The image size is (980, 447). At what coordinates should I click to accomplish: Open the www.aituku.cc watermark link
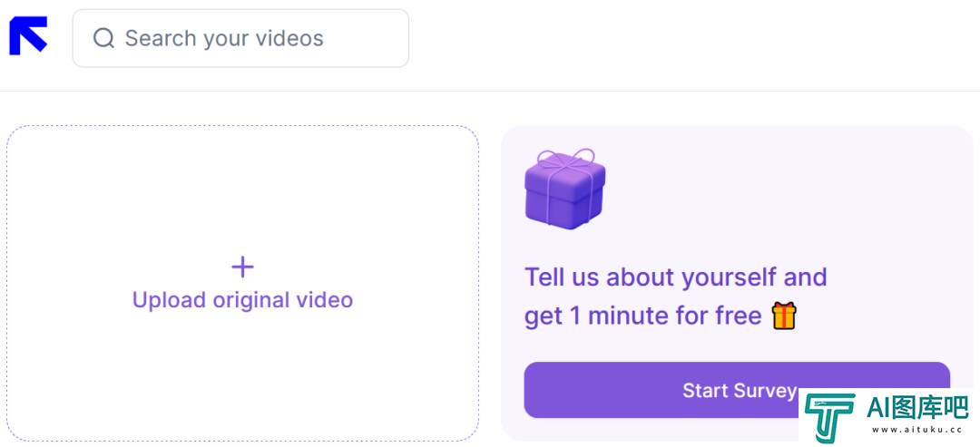[917, 431]
